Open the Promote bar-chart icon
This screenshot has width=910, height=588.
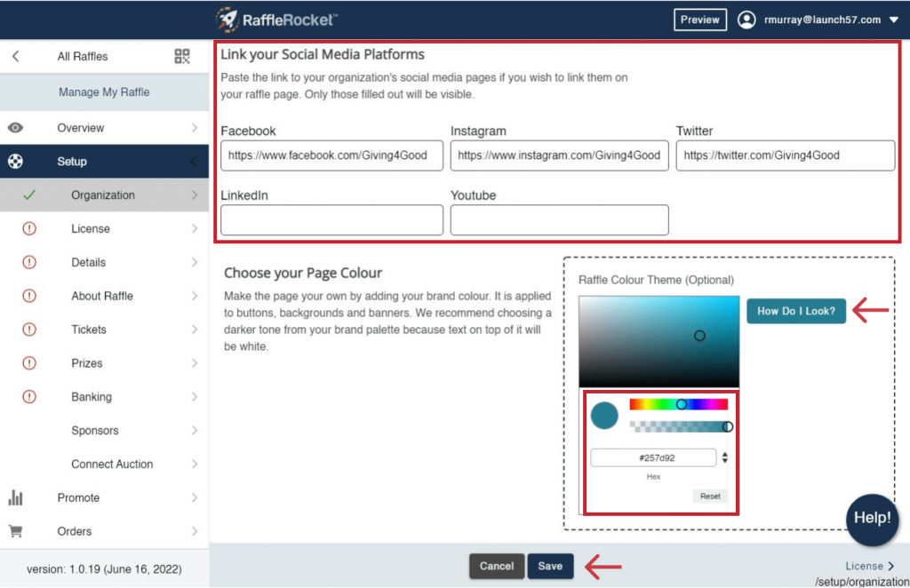click(x=13, y=497)
